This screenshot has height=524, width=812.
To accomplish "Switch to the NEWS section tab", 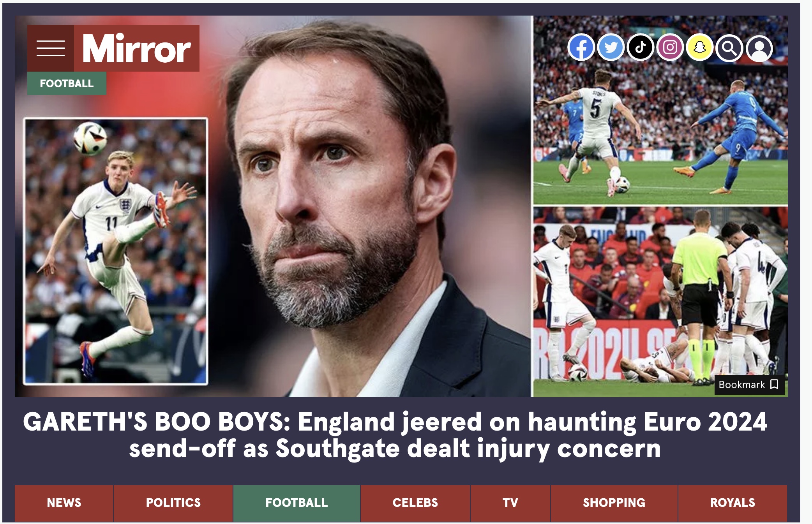I will [64, 503].
